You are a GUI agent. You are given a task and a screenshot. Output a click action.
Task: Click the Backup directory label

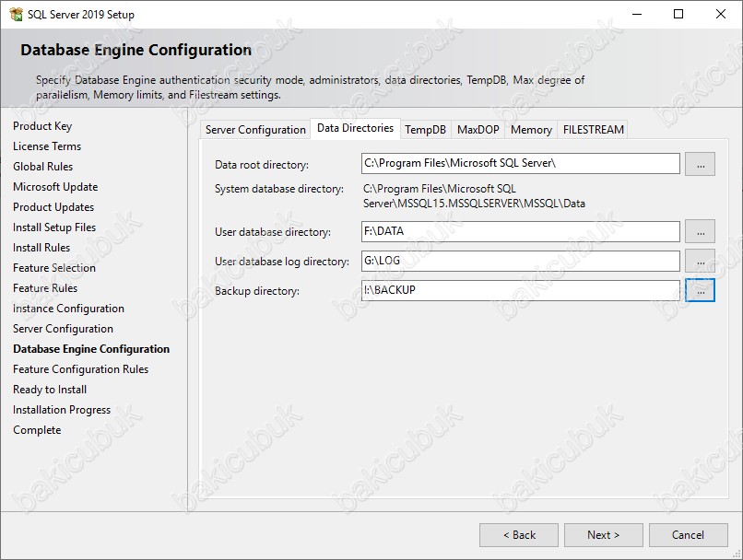(x=257, y=291)
